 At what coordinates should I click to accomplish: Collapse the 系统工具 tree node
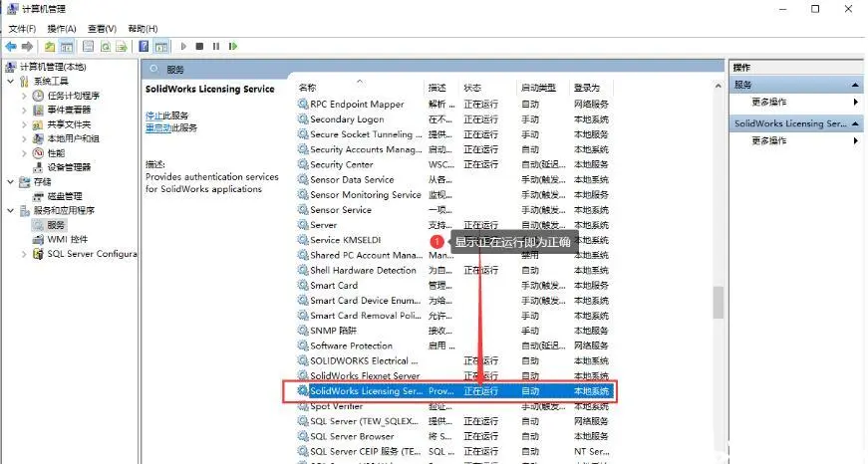[x=11, y=82]
